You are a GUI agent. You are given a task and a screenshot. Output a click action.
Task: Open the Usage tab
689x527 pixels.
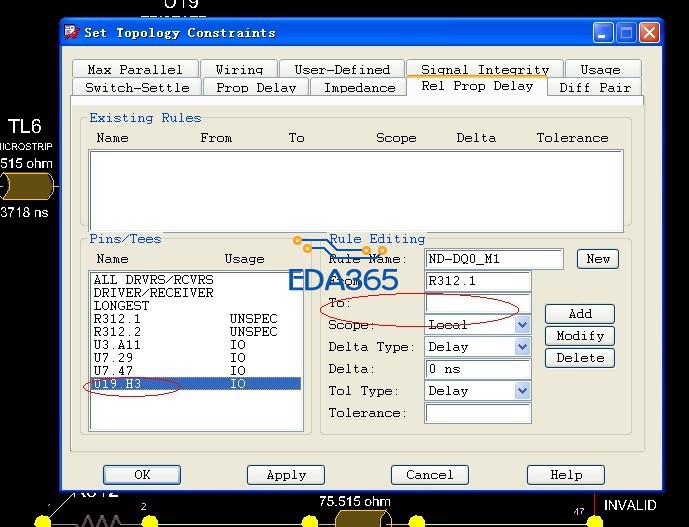click(603, 69)
